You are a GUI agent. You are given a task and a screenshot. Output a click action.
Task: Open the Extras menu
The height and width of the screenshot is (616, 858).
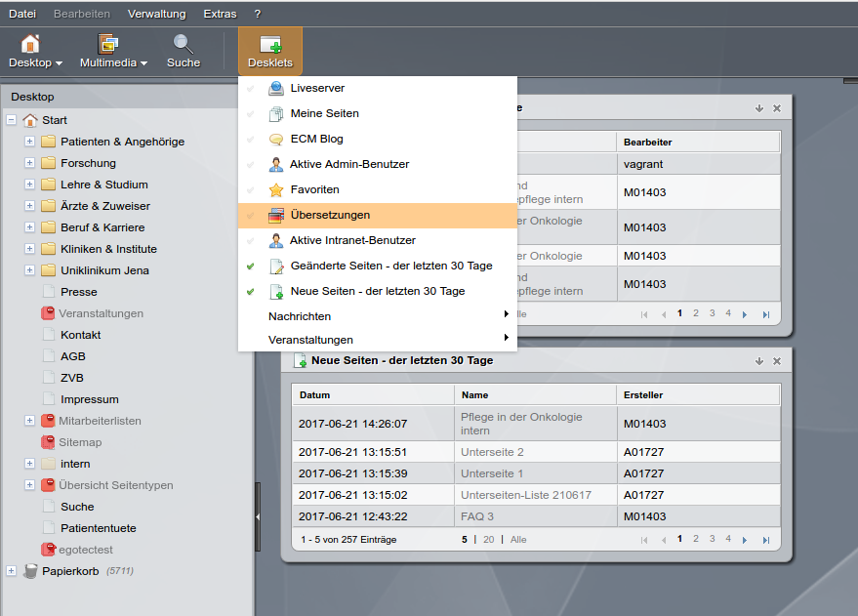pos(220,14)
